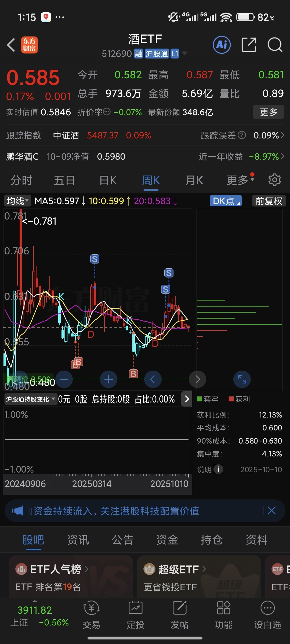
Task: Tap the megaphone announcement icon
Action: (x=18, y=511)
